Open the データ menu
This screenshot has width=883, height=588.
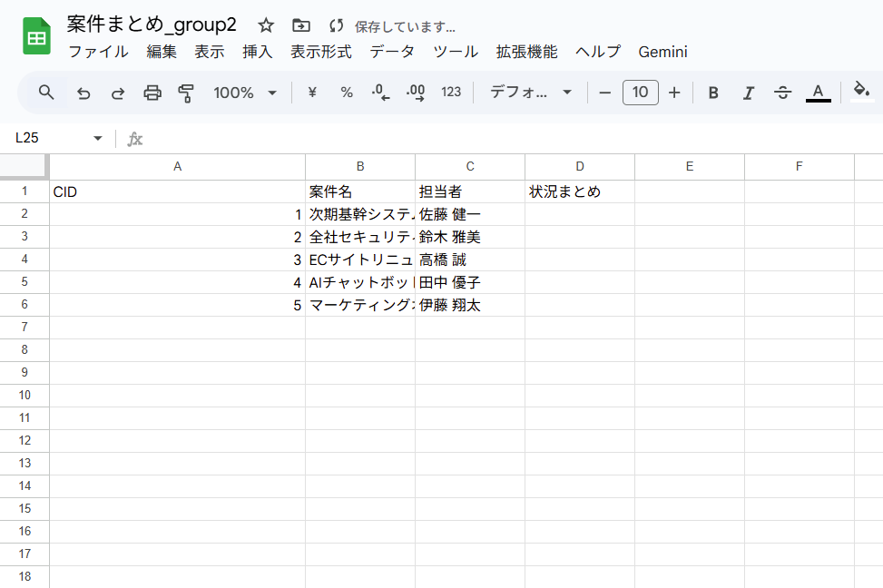tap(392, 52)
